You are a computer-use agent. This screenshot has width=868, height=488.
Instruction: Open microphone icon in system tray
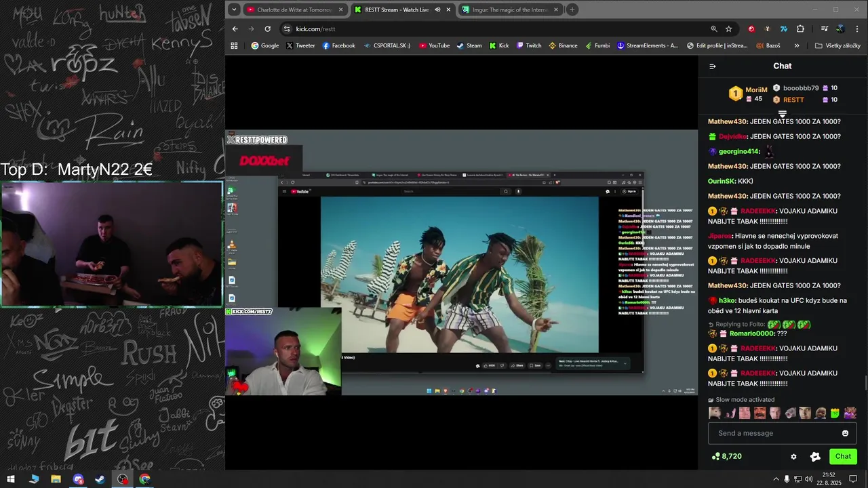787,479
